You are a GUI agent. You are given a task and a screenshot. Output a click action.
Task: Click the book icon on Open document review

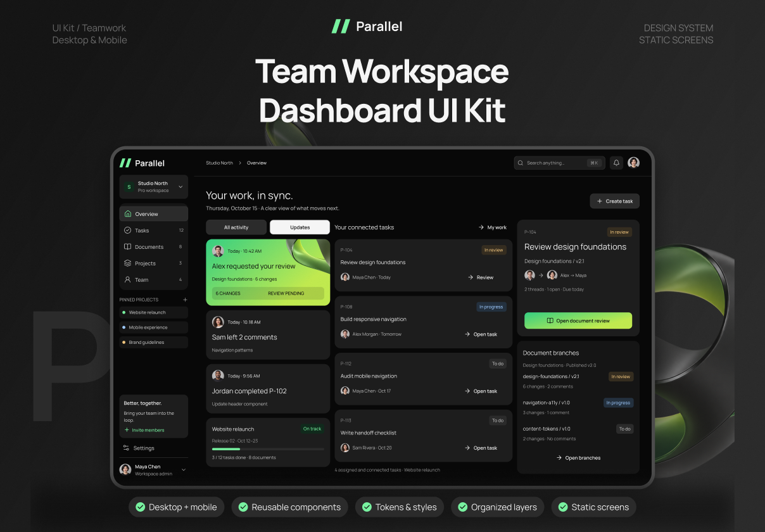click(x=550, y=321)
